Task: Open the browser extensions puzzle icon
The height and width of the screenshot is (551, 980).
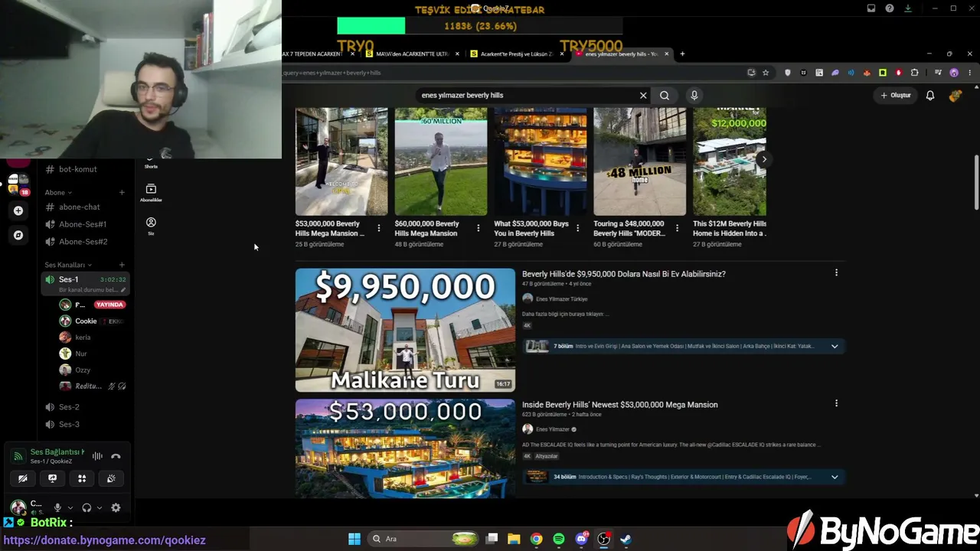Action: [914, 73]
